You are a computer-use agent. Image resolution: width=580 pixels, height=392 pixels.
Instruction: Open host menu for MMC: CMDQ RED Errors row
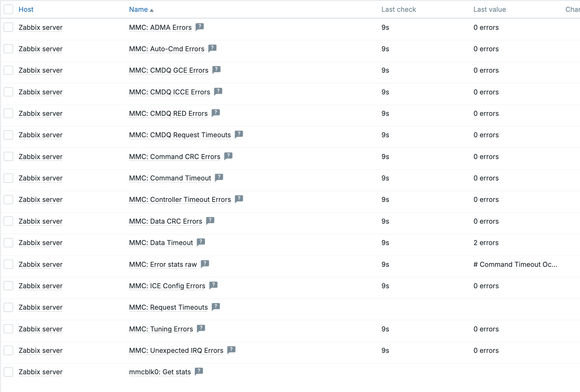(40, 114)
